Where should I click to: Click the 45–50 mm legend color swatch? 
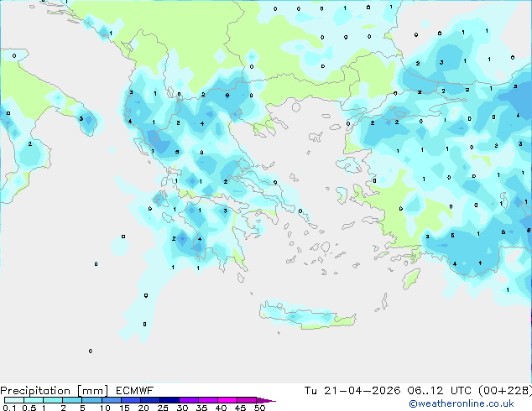(x=247, y=400)
